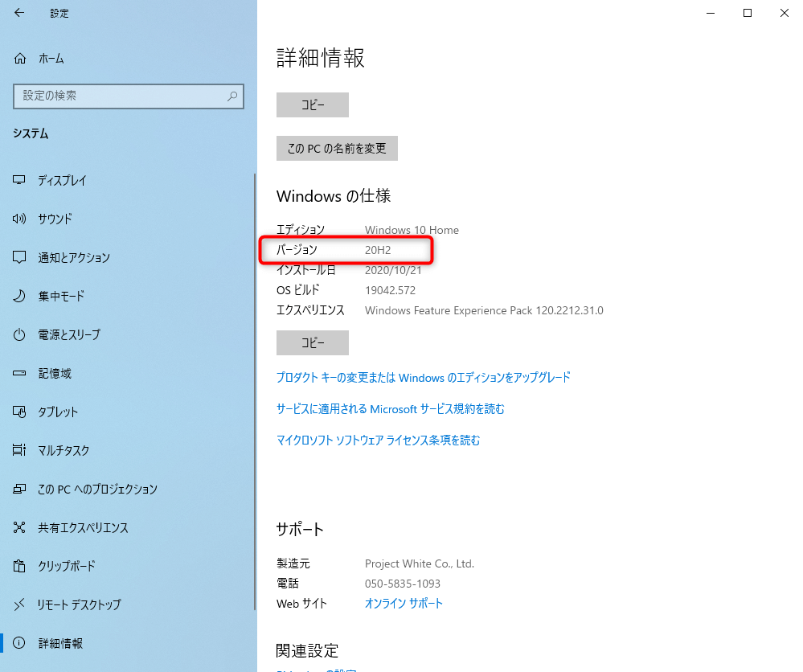Maximize the 設定 window
The image size is (803, 672).
click(748, 13)
